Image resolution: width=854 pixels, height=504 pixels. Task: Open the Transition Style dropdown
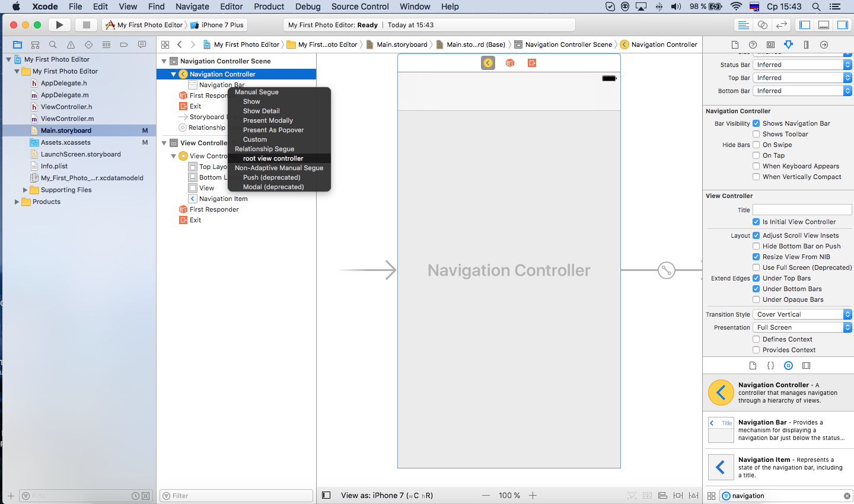(x=802, y=314)
